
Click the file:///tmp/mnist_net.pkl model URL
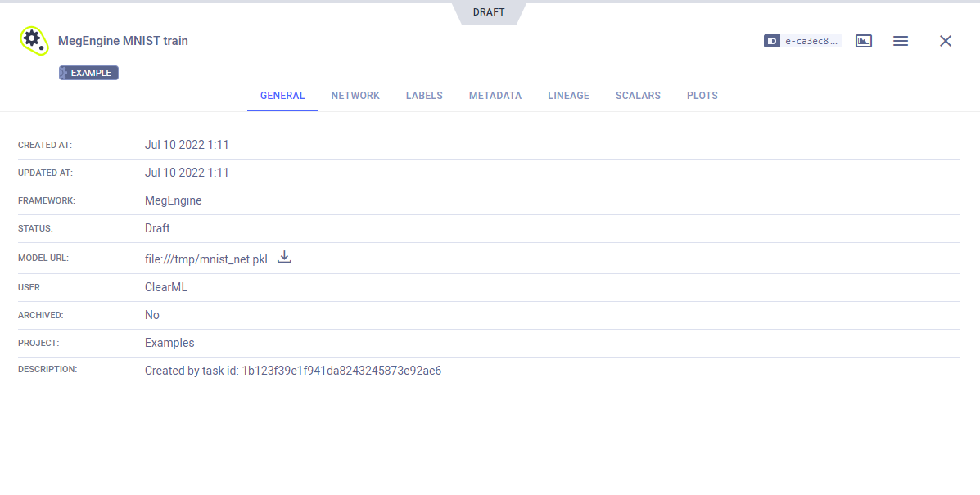point(205,259)
